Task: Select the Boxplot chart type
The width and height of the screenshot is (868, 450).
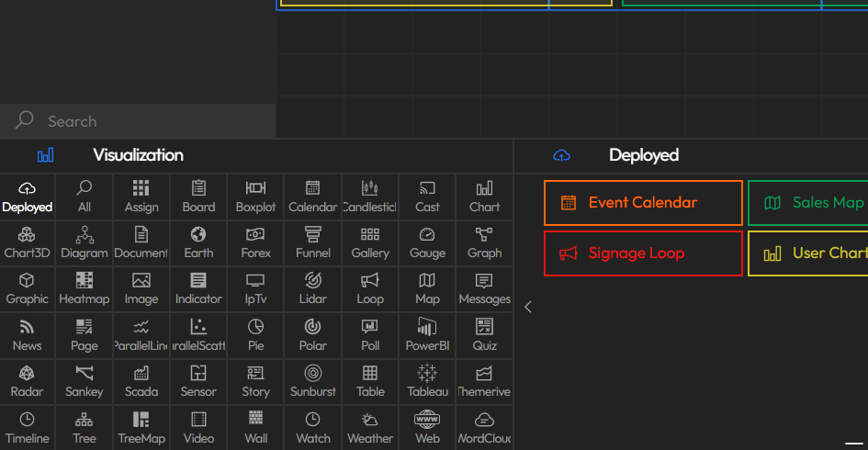Action: point(255,197)
